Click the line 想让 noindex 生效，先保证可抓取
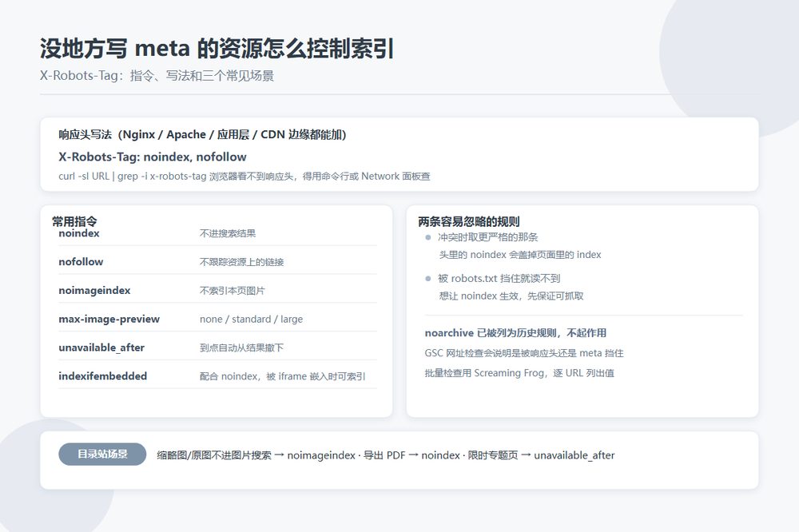Viewport: 799px width, 532px height. [x=511, y=296]
